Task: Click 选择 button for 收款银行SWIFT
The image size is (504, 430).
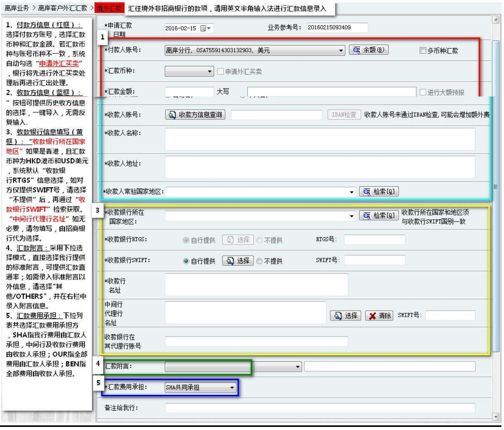Action: (x=238, y=261)
